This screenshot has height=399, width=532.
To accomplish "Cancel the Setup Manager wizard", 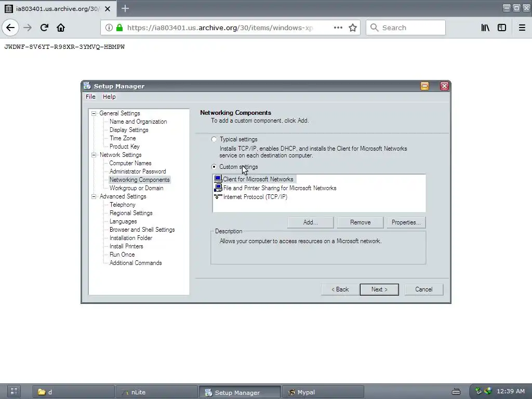I will 424,289.
